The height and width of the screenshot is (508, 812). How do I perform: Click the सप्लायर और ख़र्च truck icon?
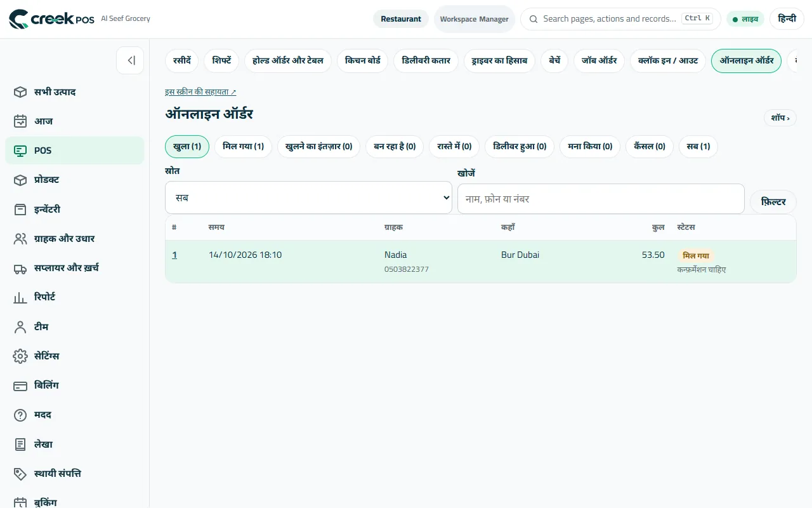point(20,268)
